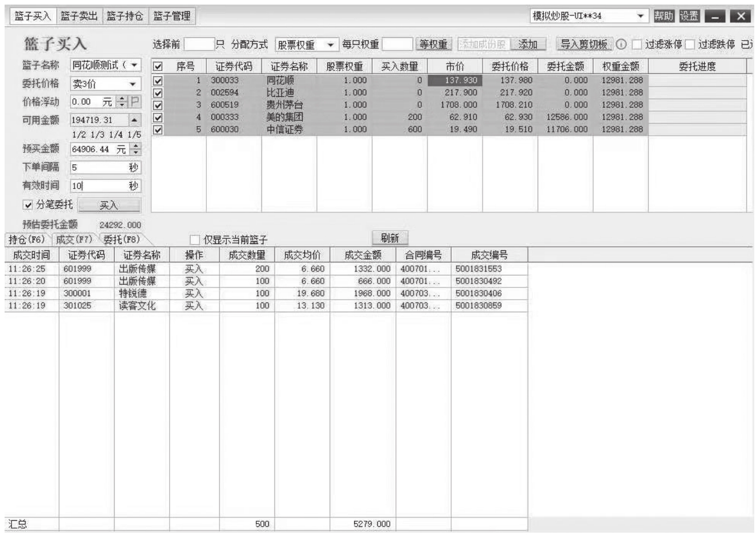Select the 1/2 amount shortcut
The height and width of the screenshot is (535, 756).
[79, 135]
